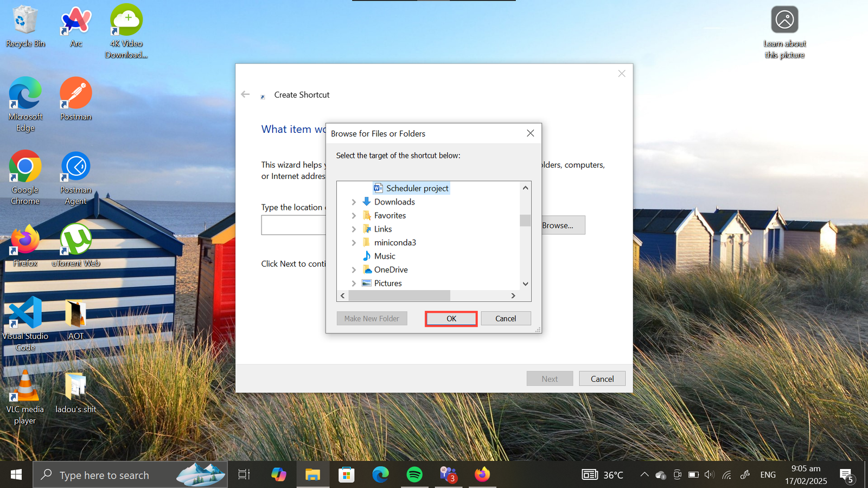Image resolution: width=868 pixels, height=488 pixels.
Task: Select the Scheduler project document
Action: pyautogui.click(x=417, y=188)
